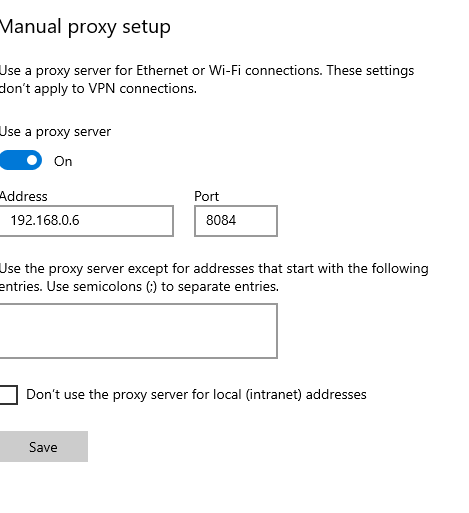
Task: Click the semicolons instruction text above exceptions box
Action: point(214,277)
